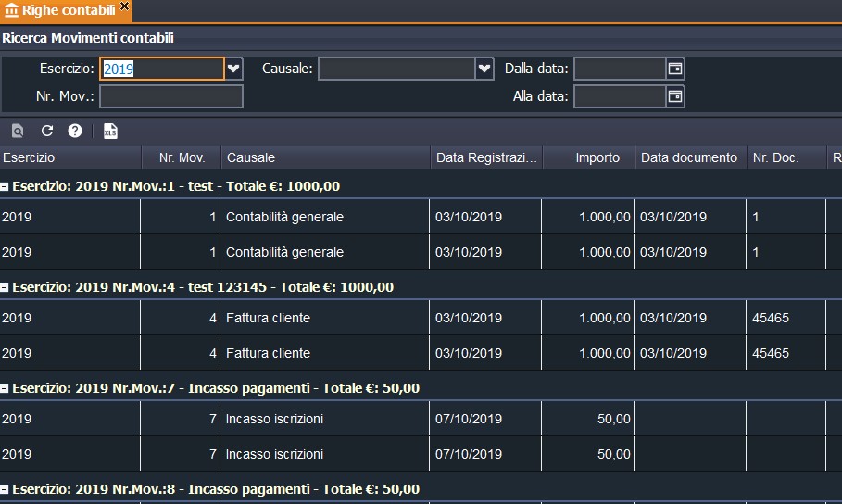The image size is (842, 504).
Task: Select first Fattura cliente row
Action: point(268,318)
